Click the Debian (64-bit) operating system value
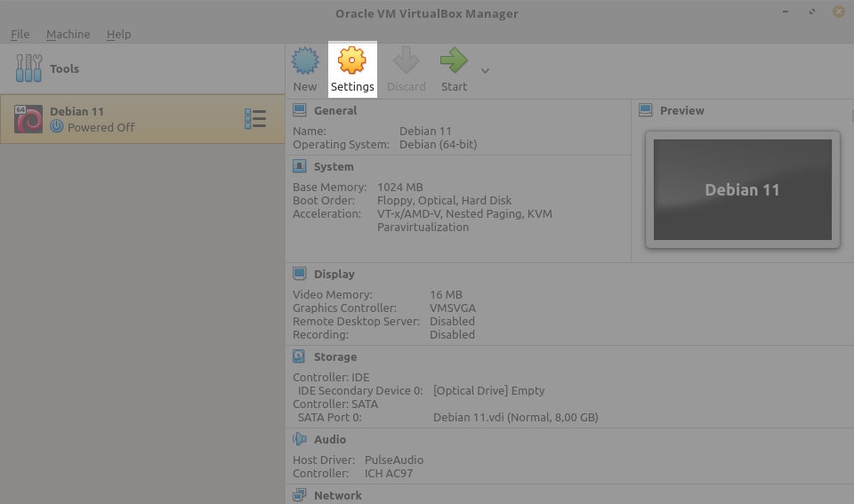 click(438, 144)
